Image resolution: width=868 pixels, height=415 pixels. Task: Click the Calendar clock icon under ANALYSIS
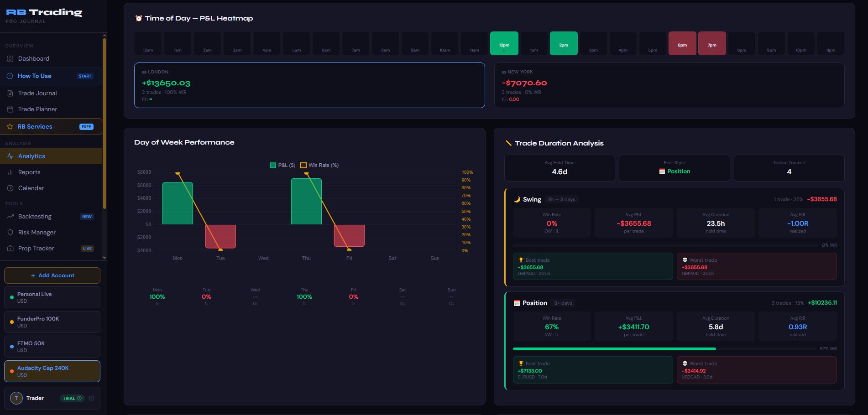pos(10,188)
